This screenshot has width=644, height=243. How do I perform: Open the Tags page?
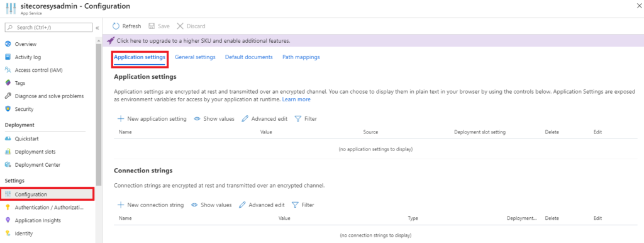point(20,83)
